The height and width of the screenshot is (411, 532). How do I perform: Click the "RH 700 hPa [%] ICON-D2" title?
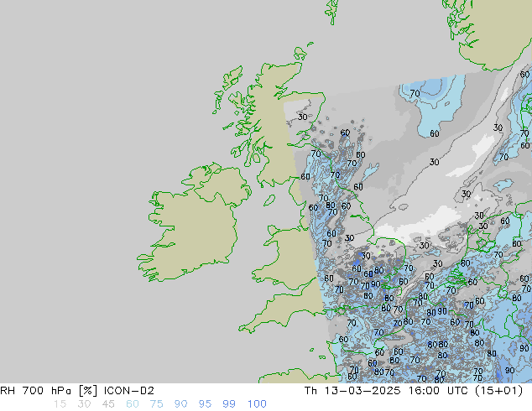pos(77,391)
